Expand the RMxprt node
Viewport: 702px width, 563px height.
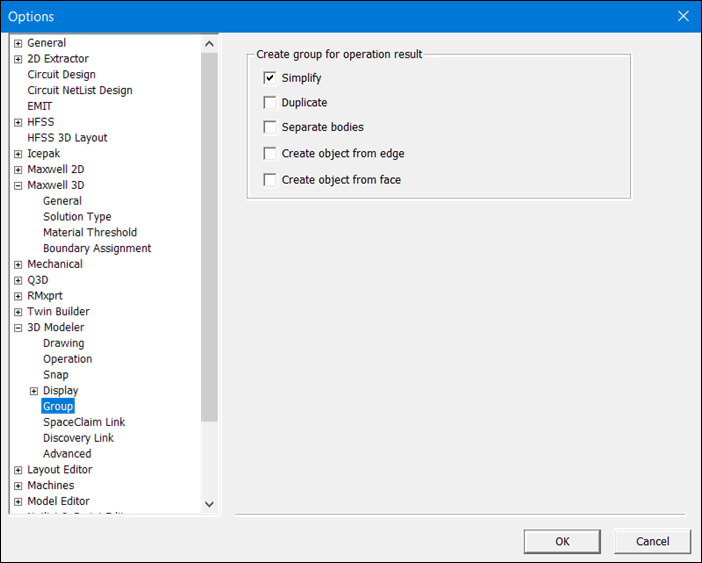pyautogui.click(x=18, y=296)
